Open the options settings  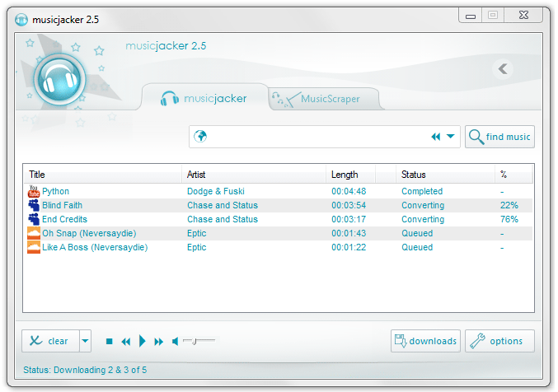(499, 341)
